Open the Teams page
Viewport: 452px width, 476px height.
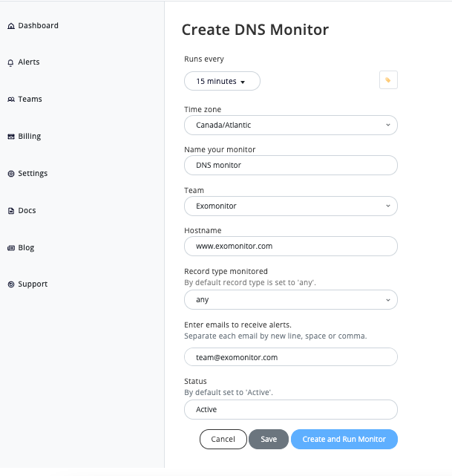coord(30,99)
